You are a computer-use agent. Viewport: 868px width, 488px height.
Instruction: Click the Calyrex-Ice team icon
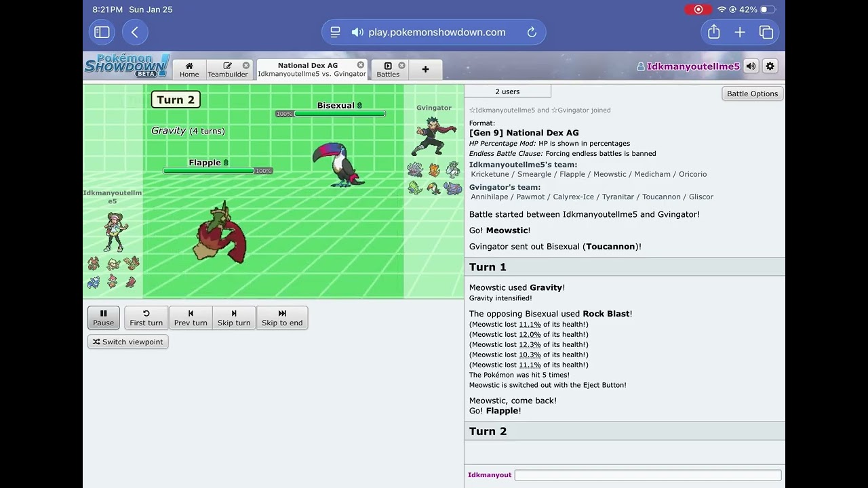(x=453, y=169)
